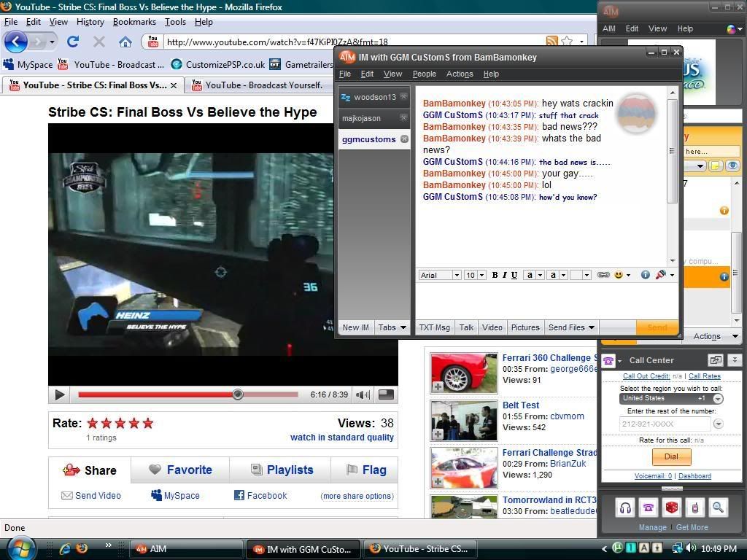Mute the YouTube video volume
This screenshot has height=560, width=747.
coord(363,394)
